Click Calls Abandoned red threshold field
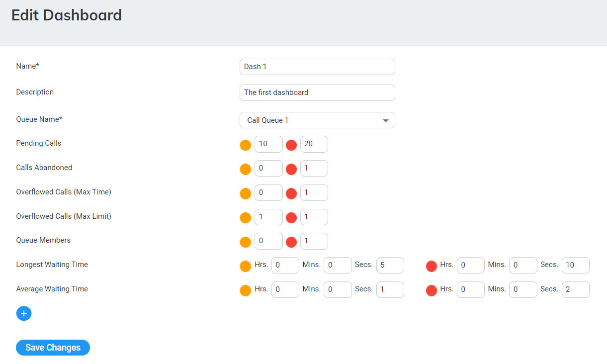Screen dimensions: 607x364 point(314,169)
